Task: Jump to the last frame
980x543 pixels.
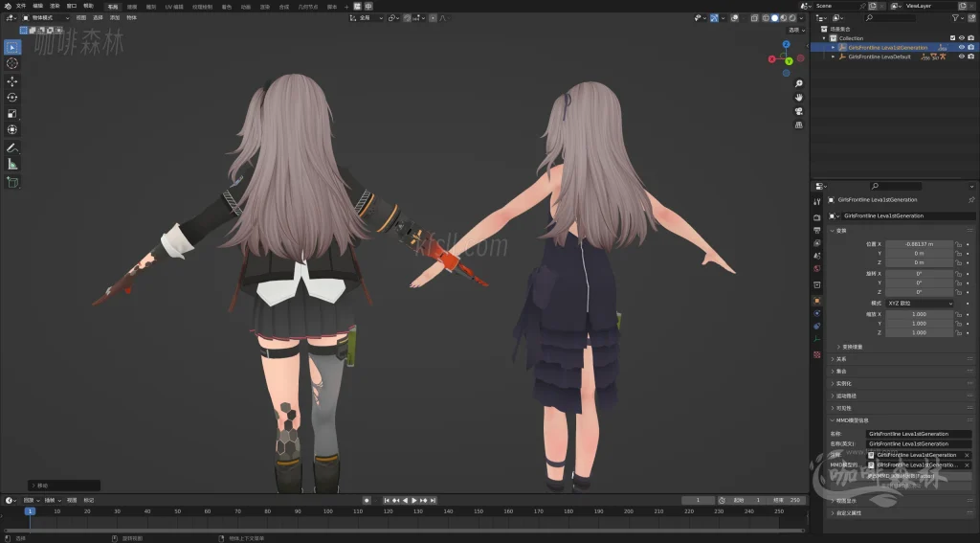Action: 434,501
